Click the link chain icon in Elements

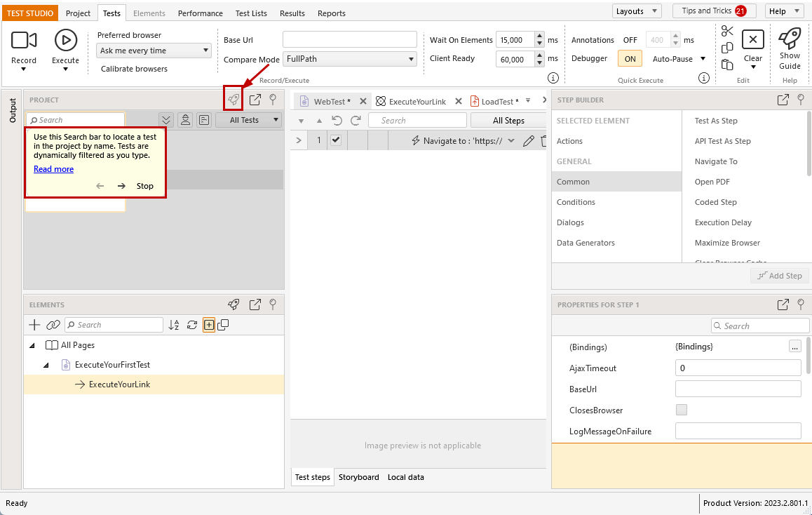coord(53,325)
